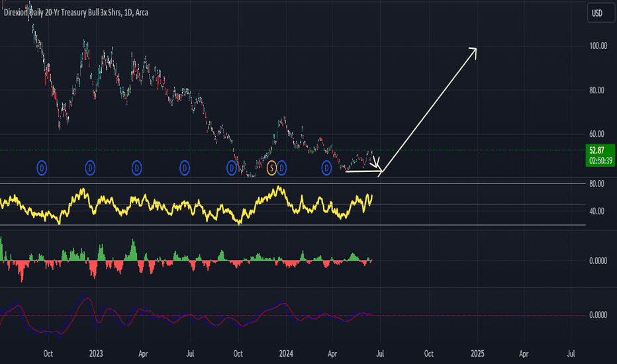This screenshot has height=364, width=617.
Task: Click the dividend marker above October 2022
Action: tap(42, 168)
